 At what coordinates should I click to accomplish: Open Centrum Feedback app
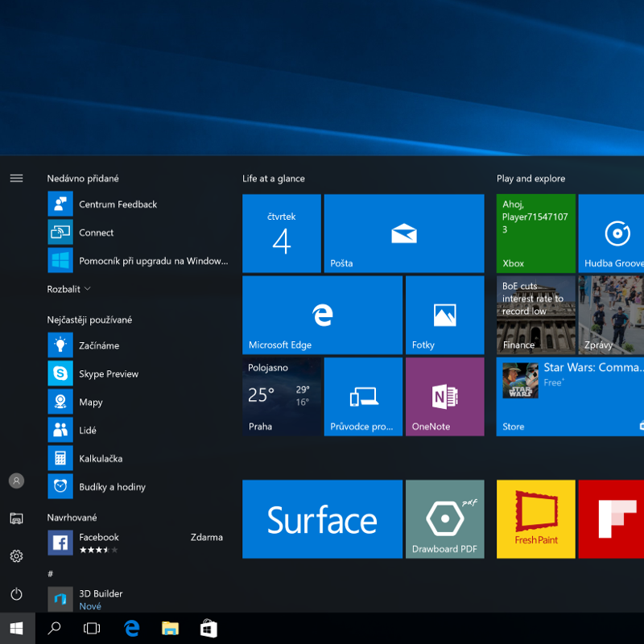pyautogui.click(x=138, y=204)
